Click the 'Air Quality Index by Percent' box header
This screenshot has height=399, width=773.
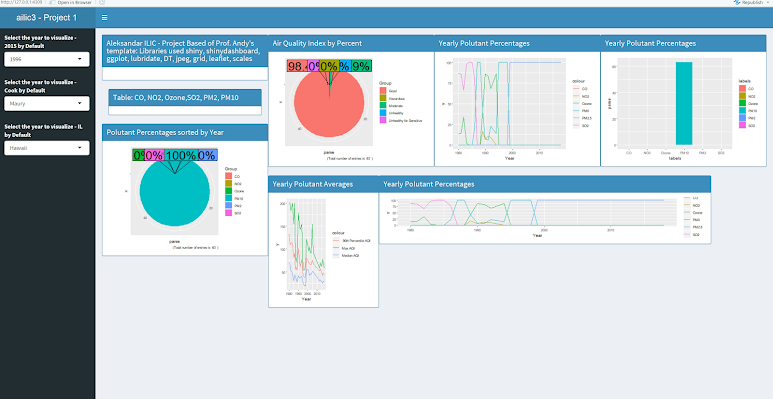tap(351, 43)
